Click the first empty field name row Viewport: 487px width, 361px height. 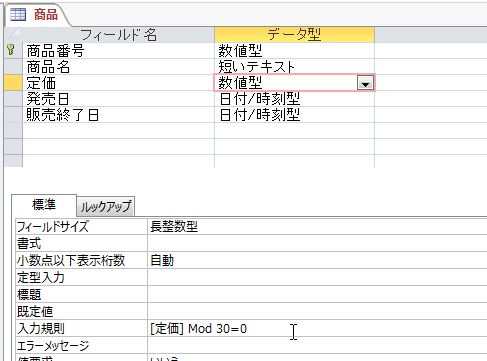click(x=118, y=130)
